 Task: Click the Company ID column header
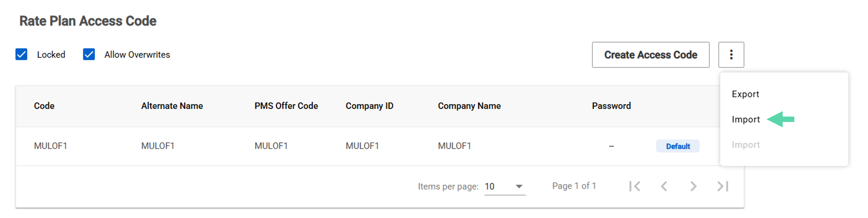[x=369, y=106]
